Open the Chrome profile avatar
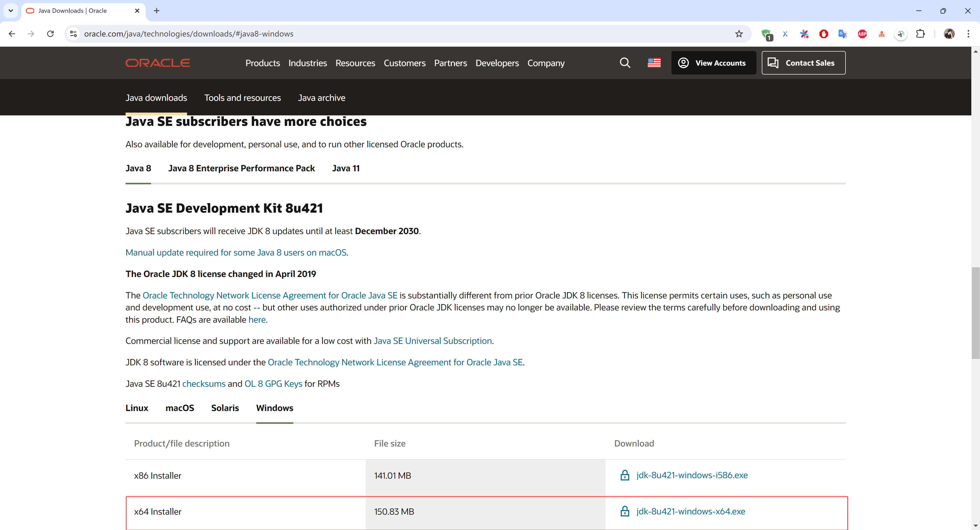The width and height of the screenshot is (980, 530). point(949,34)
